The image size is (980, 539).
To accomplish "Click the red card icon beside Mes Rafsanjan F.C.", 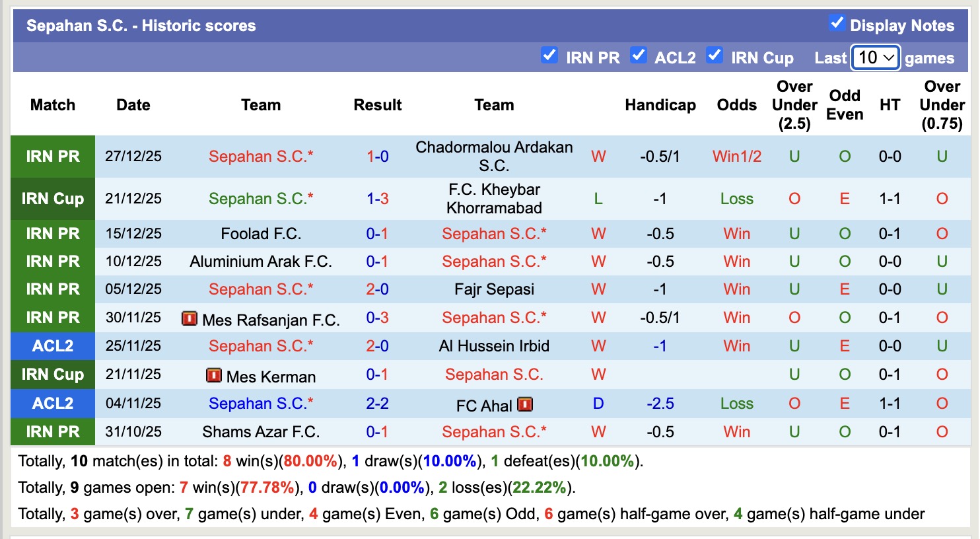I will (190, 318).
